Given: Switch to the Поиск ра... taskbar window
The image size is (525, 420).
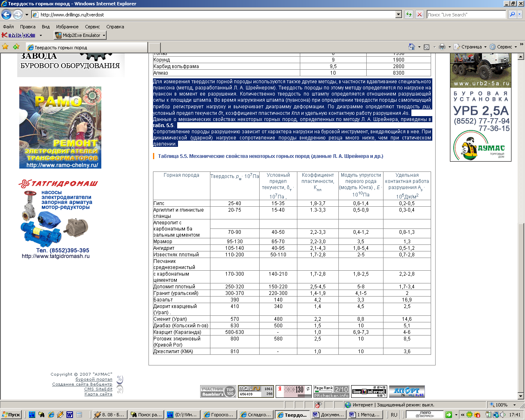Looking at the screenshot, I should pyautogui.click(x=146, y=415).
